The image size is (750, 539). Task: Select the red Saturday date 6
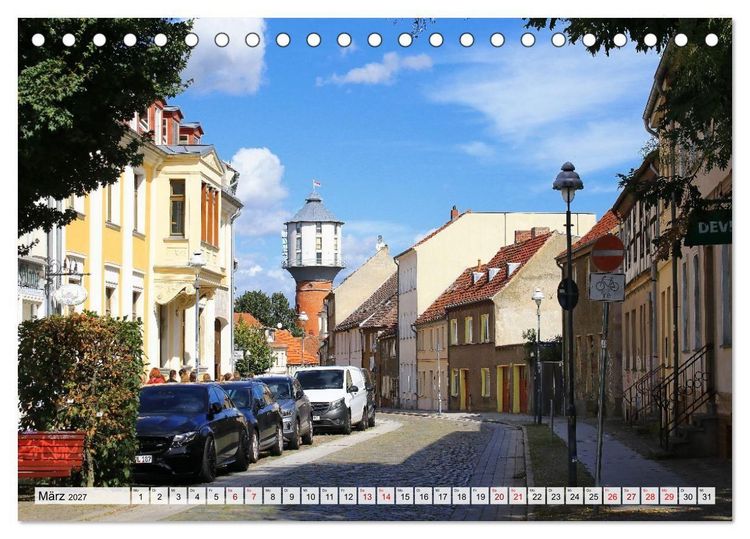[x=234, y=495]
